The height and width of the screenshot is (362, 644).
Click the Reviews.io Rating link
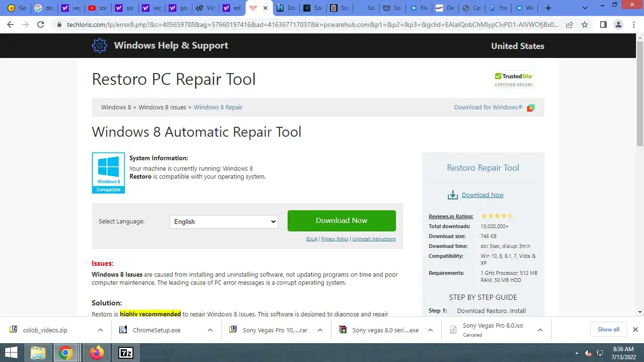[451, 216]
